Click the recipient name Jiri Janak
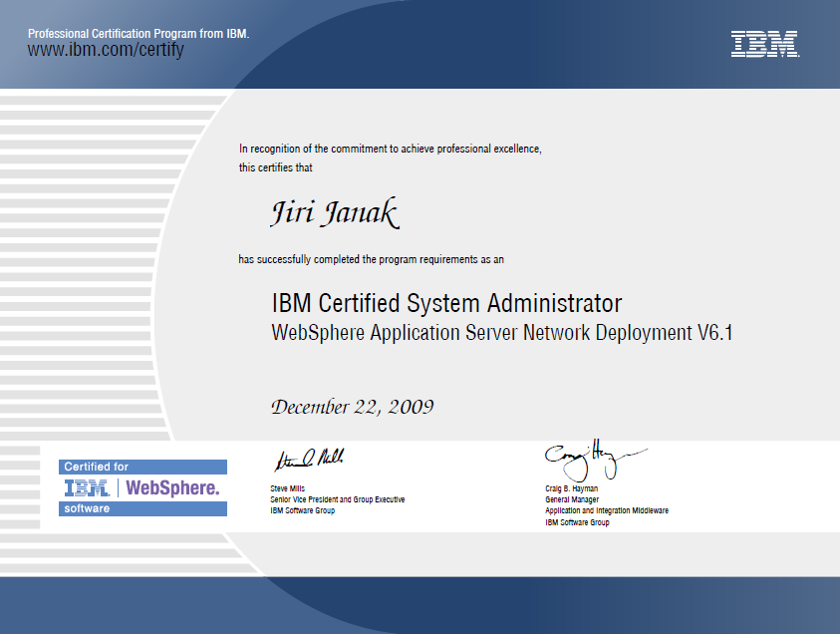 pos(335,212)
